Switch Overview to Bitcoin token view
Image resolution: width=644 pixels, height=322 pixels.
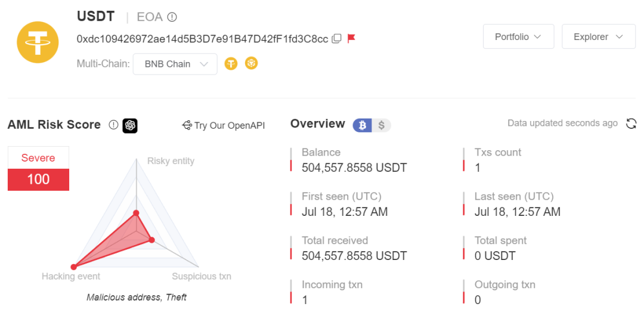[x=363, y=125]
